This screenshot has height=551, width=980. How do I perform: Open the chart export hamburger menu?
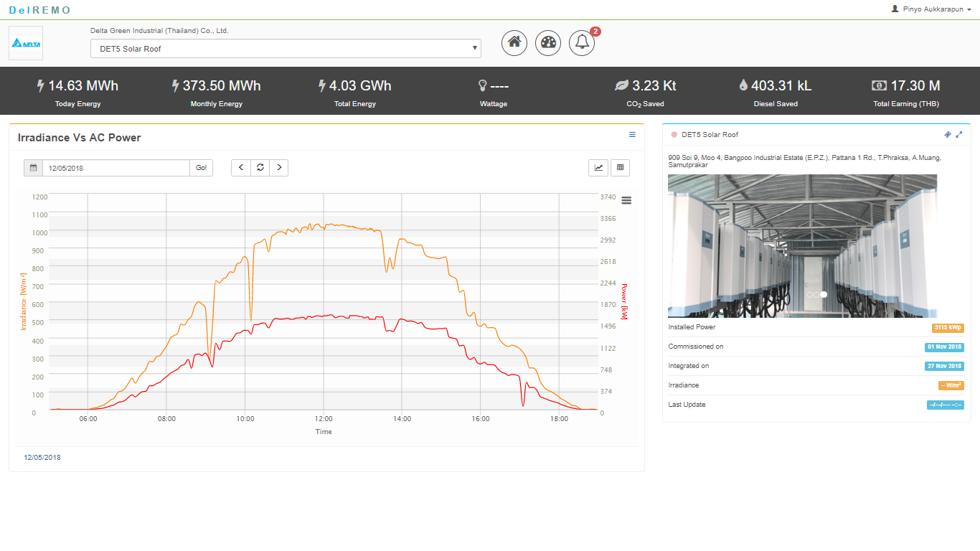tap(626, 201)
